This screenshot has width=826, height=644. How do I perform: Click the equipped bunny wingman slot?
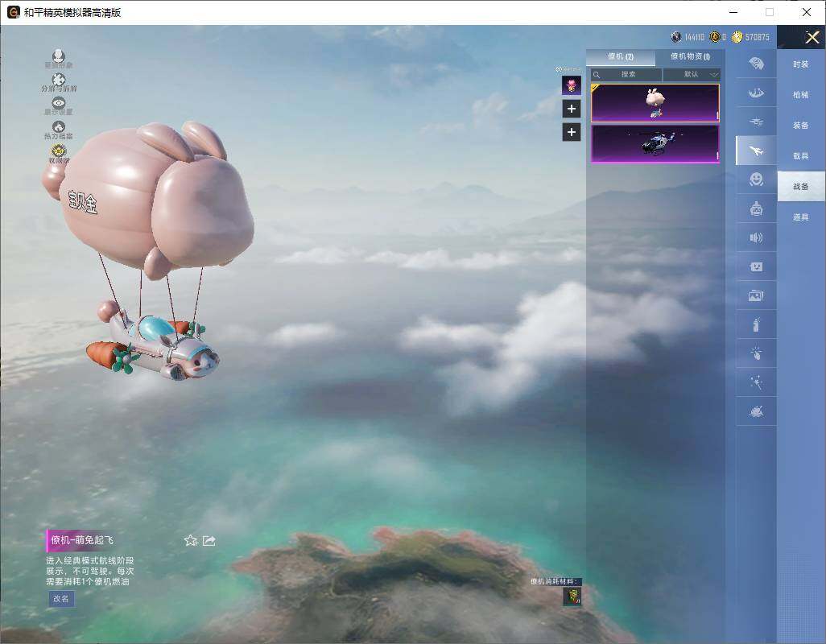pyautogui.click(x=572, y=85)
